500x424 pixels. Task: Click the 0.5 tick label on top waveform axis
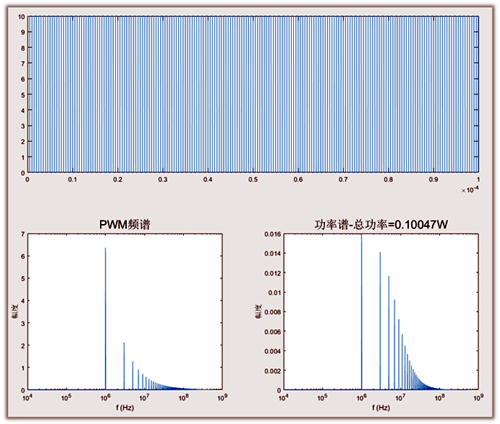253,180
